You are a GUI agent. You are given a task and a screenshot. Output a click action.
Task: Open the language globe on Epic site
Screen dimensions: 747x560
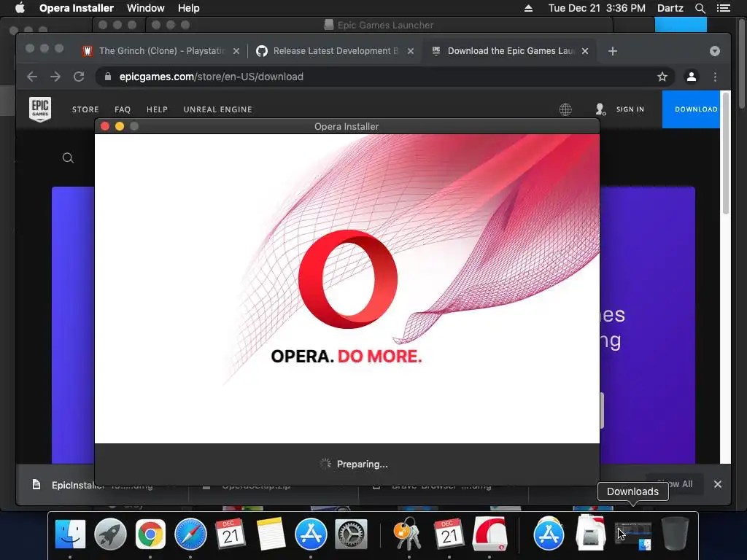pos(565,109)
